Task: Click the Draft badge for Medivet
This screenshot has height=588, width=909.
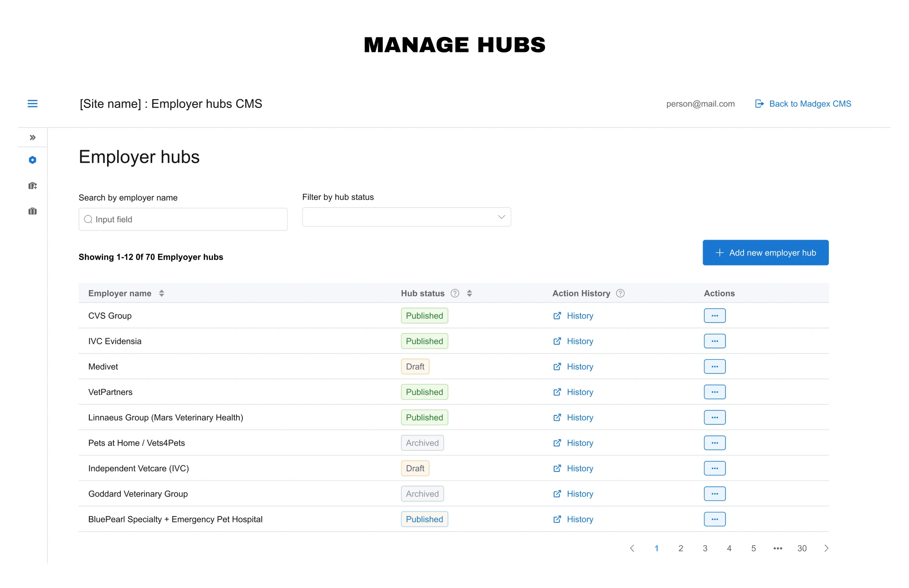Action: pyautogui.click(x=415, y=367)
